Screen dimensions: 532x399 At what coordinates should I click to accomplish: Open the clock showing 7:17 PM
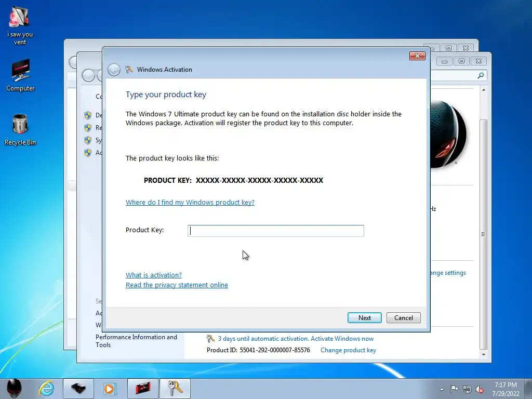pyautogui.click(x=506, y=389)
